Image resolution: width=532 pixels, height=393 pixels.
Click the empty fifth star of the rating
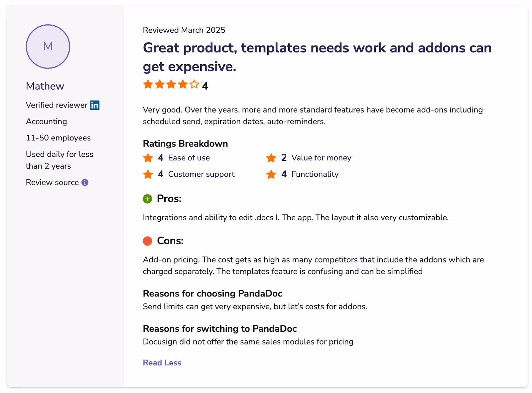(x=194, y=85)
